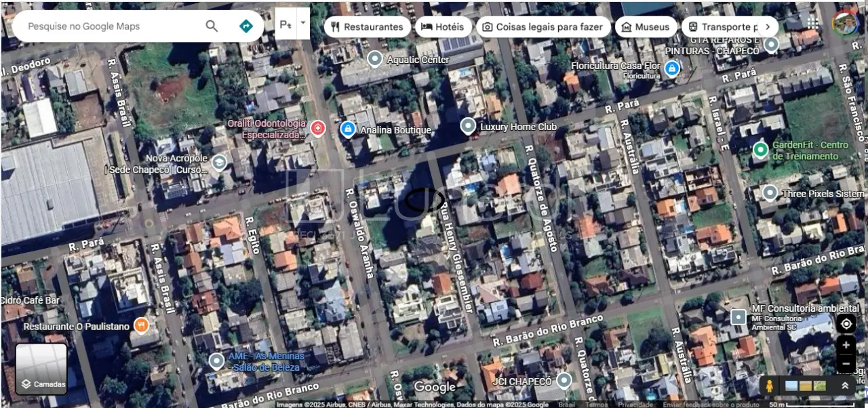Click the GardenFit green map marker
The width and height of the screenshot is (868, 408).
pos(761,149)
